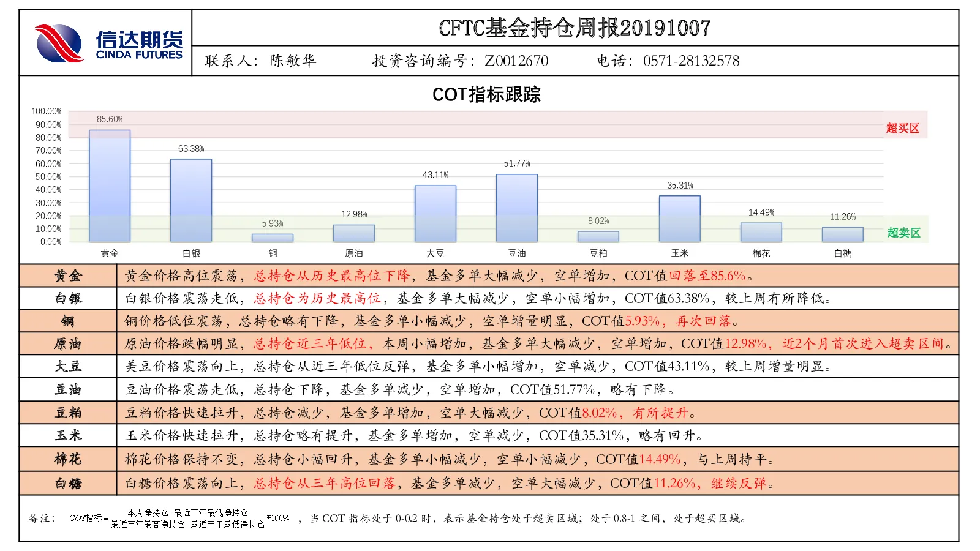Click the 备注 footnote label
The image size is (980, 551).
coord(42,519)
